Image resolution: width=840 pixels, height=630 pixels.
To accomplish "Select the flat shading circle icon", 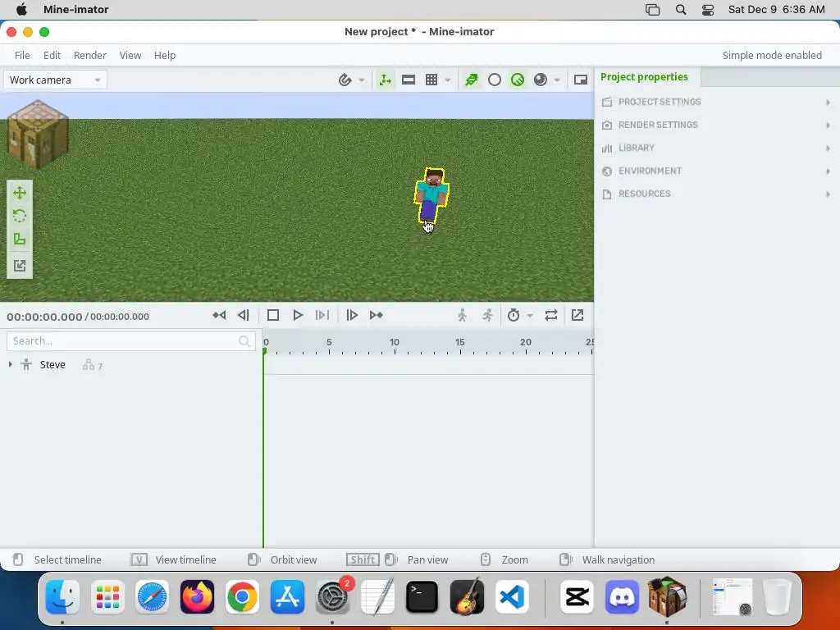I will click(495, 80).
